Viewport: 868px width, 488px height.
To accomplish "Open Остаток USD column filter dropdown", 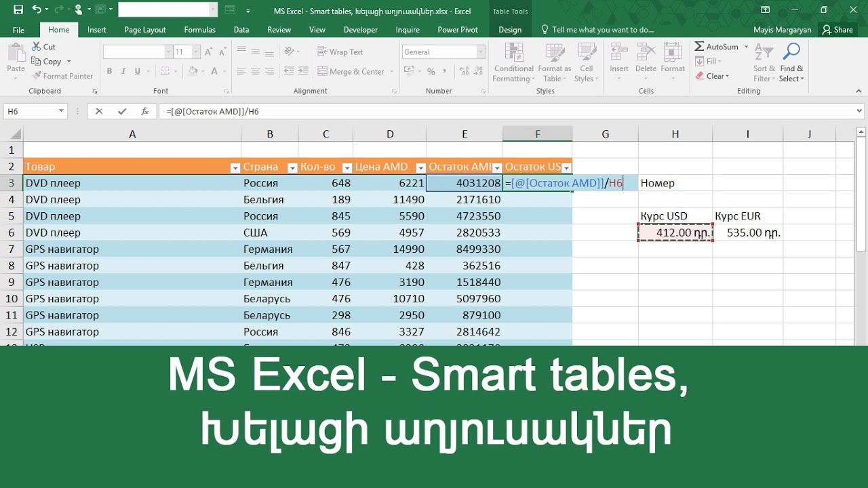I will click(566, 167).
